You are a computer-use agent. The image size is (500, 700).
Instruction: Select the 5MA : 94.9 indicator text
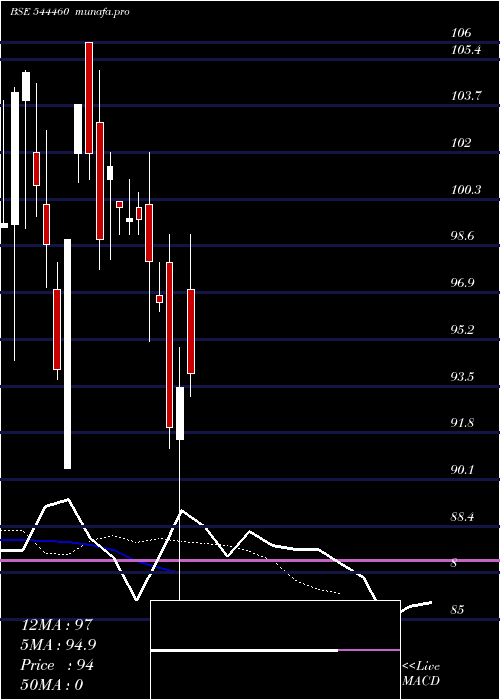click(58, 645)
